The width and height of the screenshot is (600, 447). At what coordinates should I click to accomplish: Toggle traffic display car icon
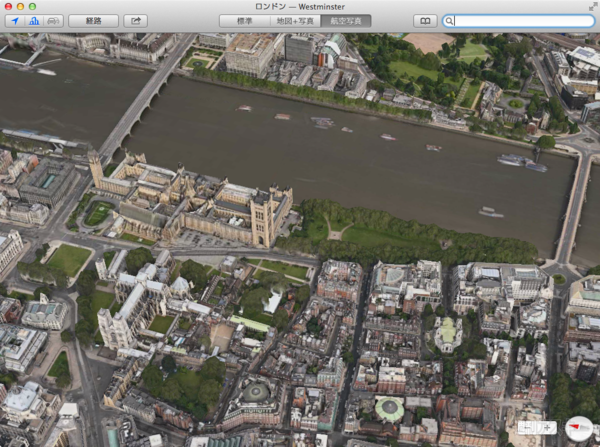pos(53,21)
